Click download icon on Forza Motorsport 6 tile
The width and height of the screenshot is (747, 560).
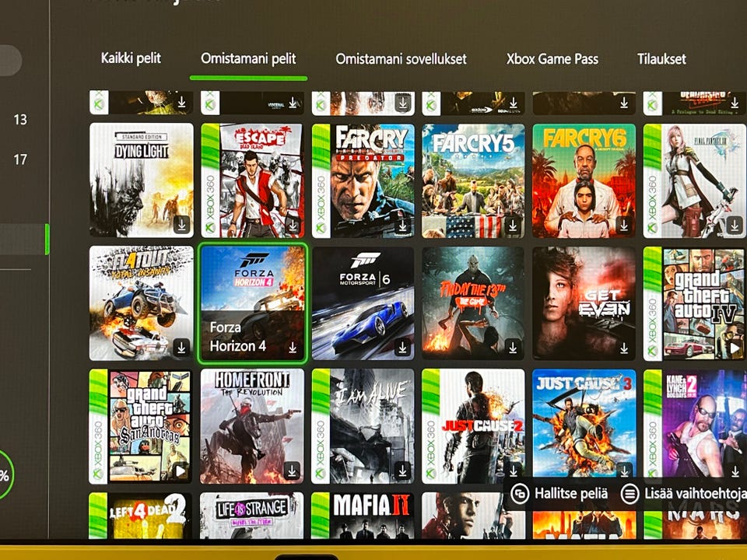point(402,348)
